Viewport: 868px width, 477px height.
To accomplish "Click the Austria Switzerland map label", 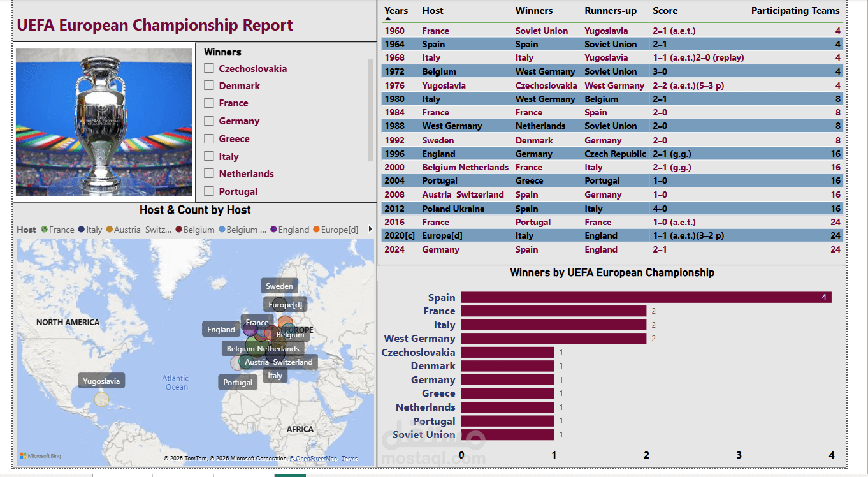I will point(278,362).
